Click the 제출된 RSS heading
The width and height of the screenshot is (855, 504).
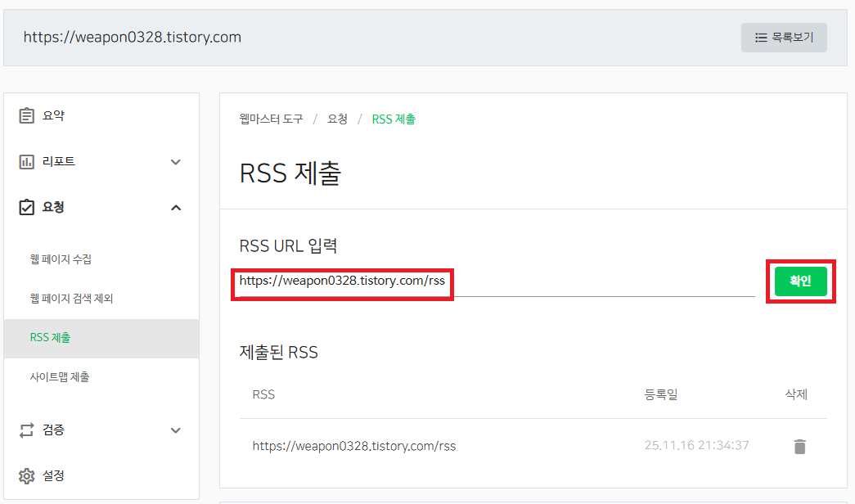279,353
